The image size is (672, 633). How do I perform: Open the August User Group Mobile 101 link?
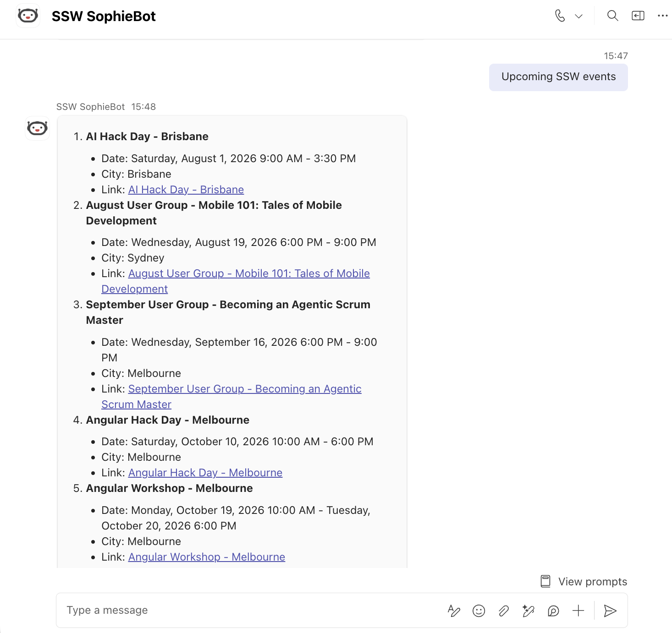[236, 281]
